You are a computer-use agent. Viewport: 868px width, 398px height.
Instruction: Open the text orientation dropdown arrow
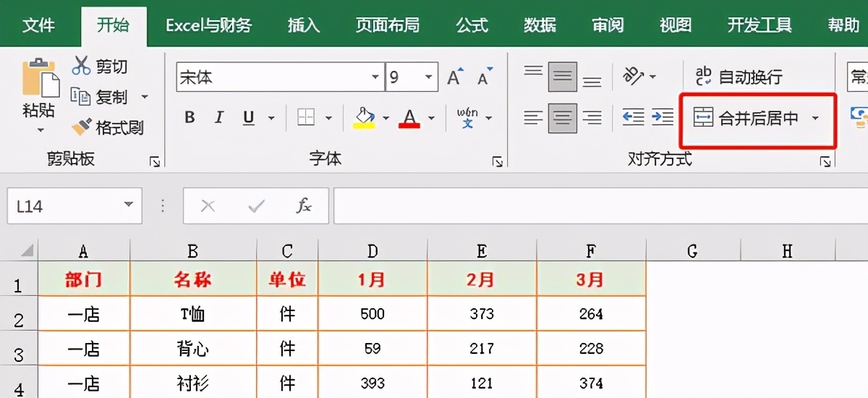652,77
